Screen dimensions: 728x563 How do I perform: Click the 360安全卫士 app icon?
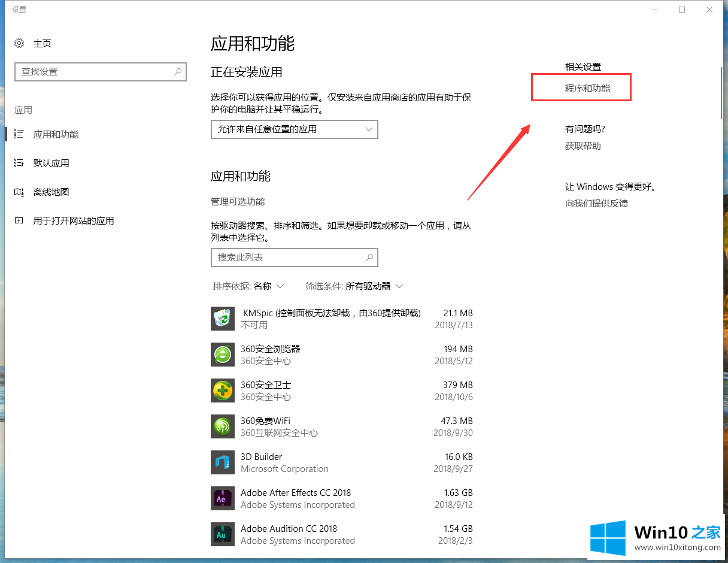coord(223,391)
